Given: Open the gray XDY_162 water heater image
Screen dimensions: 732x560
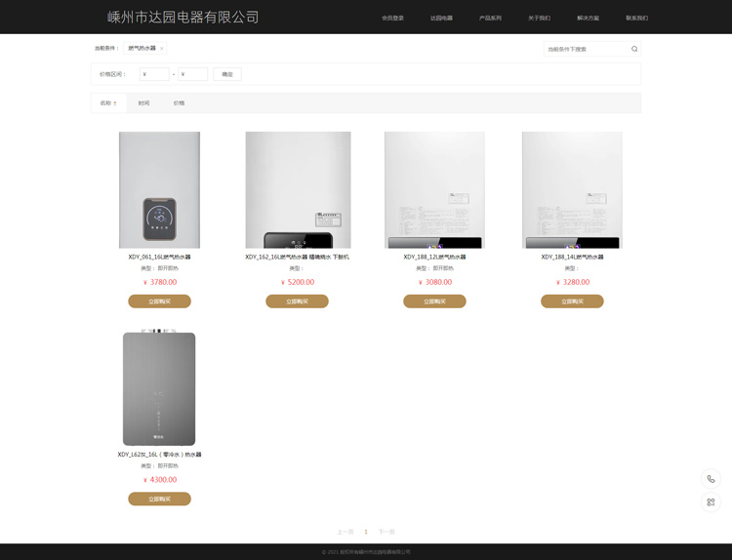Looking at the screenshot, I should [159, 387].
